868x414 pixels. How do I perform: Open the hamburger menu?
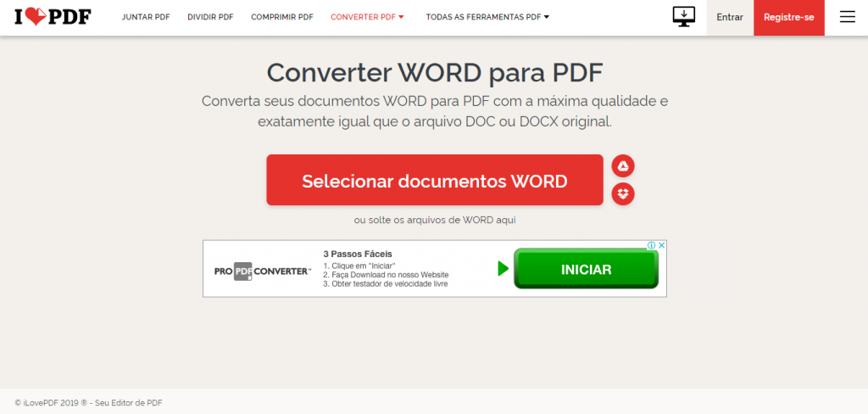tap(847, 17)
